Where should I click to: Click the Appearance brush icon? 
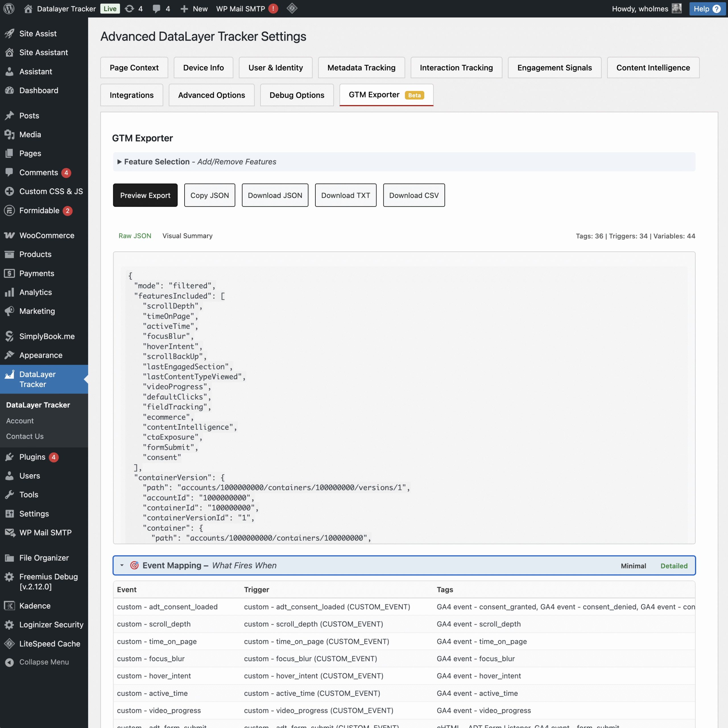point(9,355)
